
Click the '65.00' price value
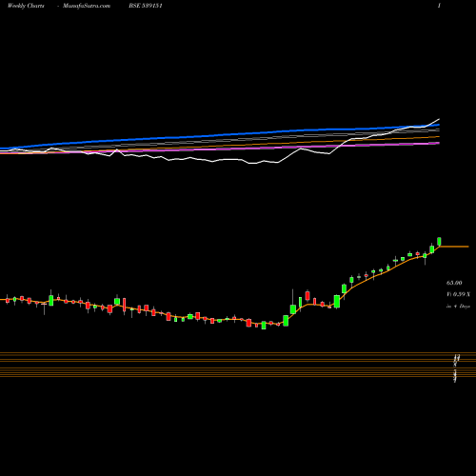click(x=454, y=283)
